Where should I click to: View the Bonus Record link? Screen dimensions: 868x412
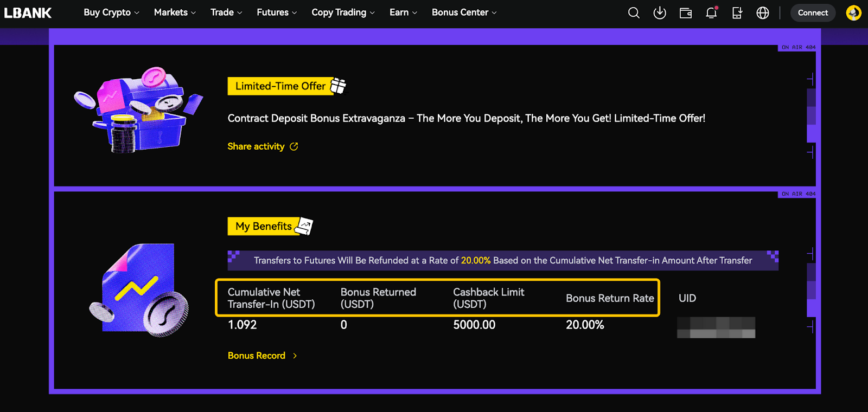257,356
